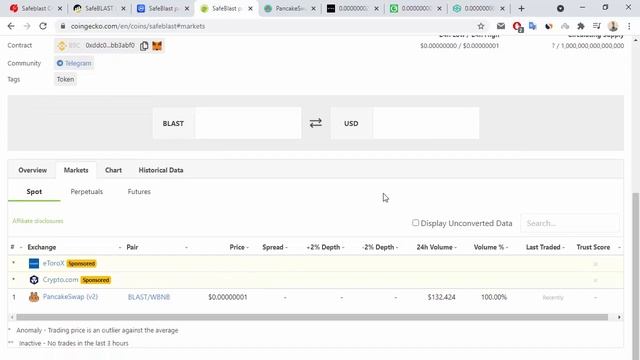
Task: Toggle the Display Unconverted Data checkbox
Action: click(x=415, y=223)
